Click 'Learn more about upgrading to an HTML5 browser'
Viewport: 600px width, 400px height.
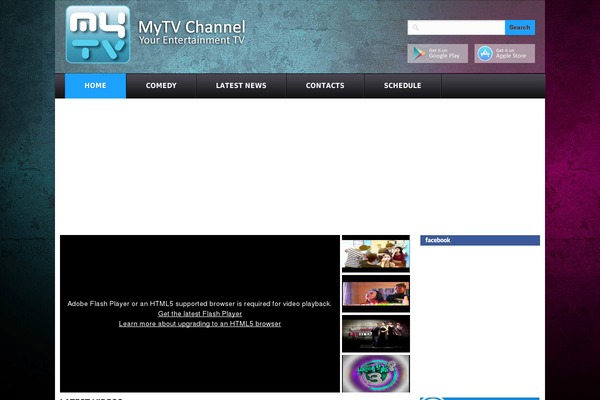click(x=200, y=324)
